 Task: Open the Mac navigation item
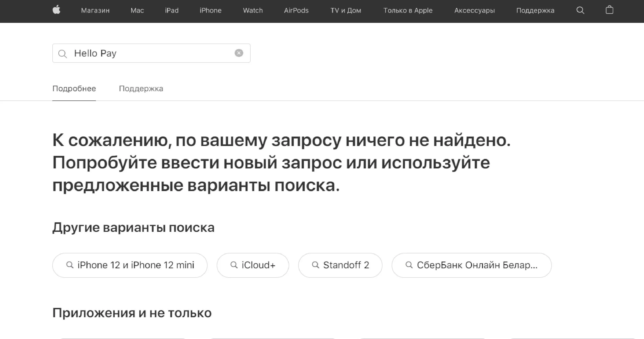click(x=137, y=11)
